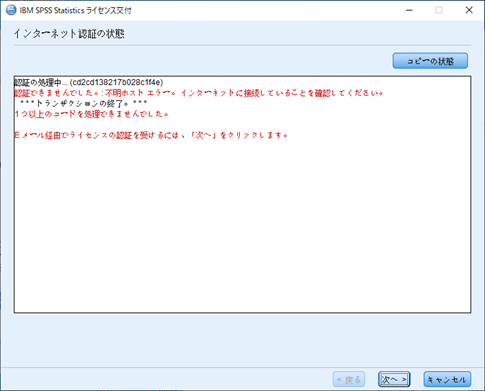Click the インターネット認証の状態 heading

(x=69, y=34)
